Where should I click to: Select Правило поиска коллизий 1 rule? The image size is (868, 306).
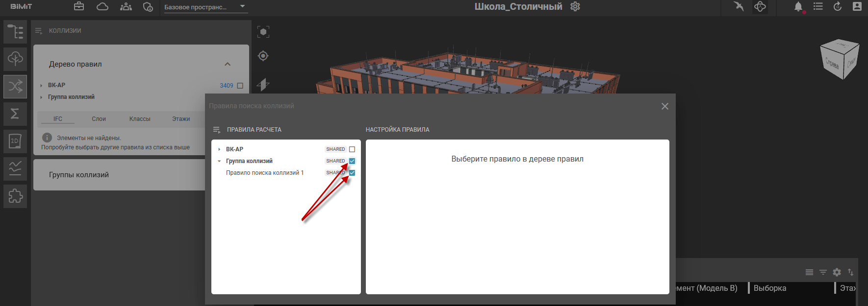click(x=265, y=173)
